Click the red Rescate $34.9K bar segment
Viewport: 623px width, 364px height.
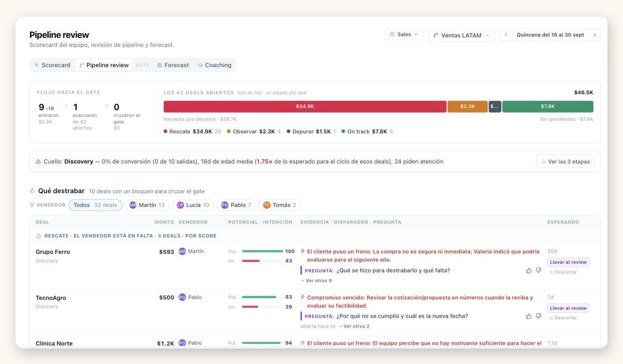(305, 106)
